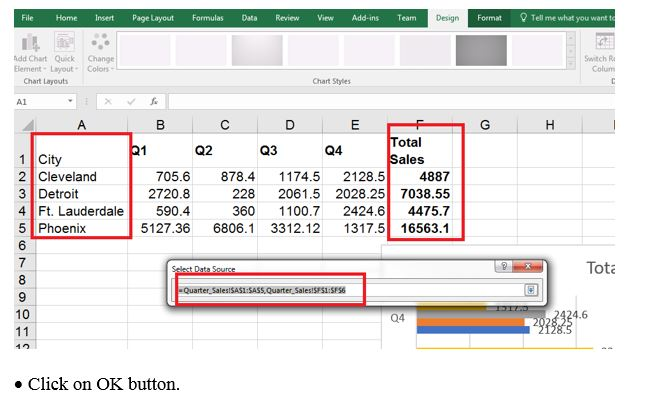Click the cell with 2720.8
Screen dimensions: 670x395
pyautogui.click(x=160, y=194)
